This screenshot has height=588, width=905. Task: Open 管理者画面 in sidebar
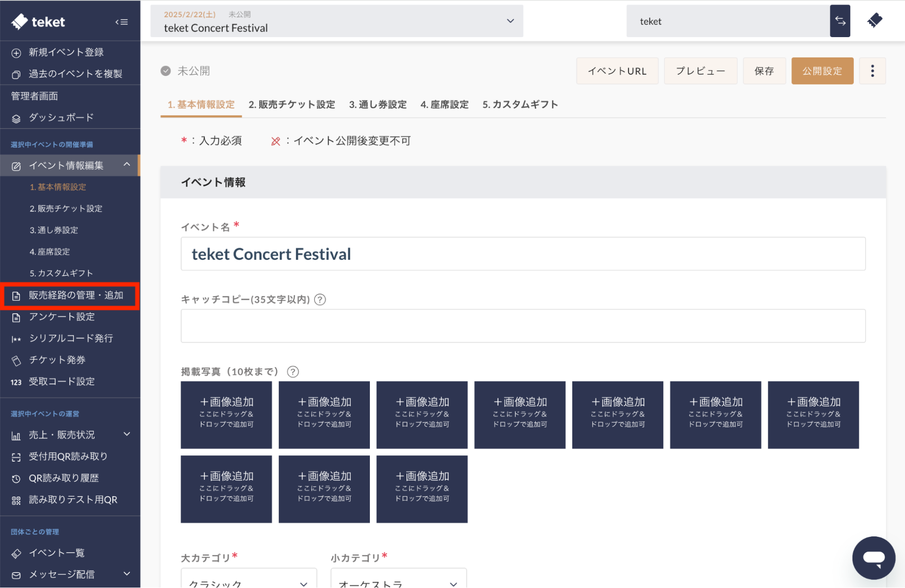[34, 96]
